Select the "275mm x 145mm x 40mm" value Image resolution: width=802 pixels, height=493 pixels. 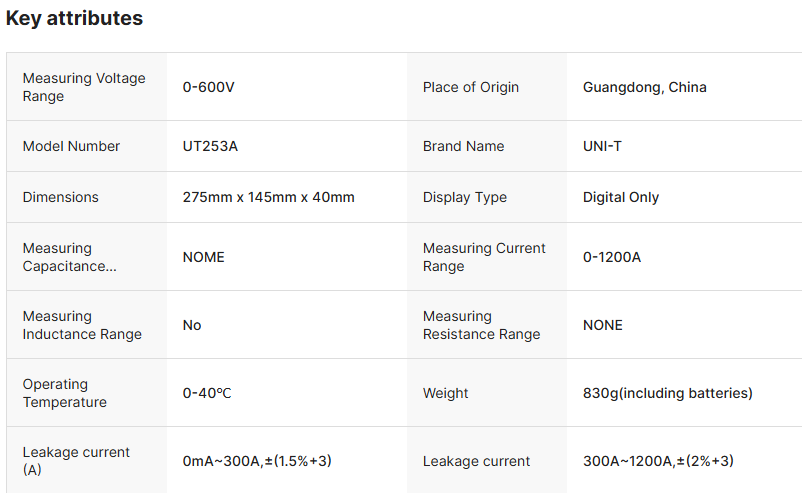268,197
